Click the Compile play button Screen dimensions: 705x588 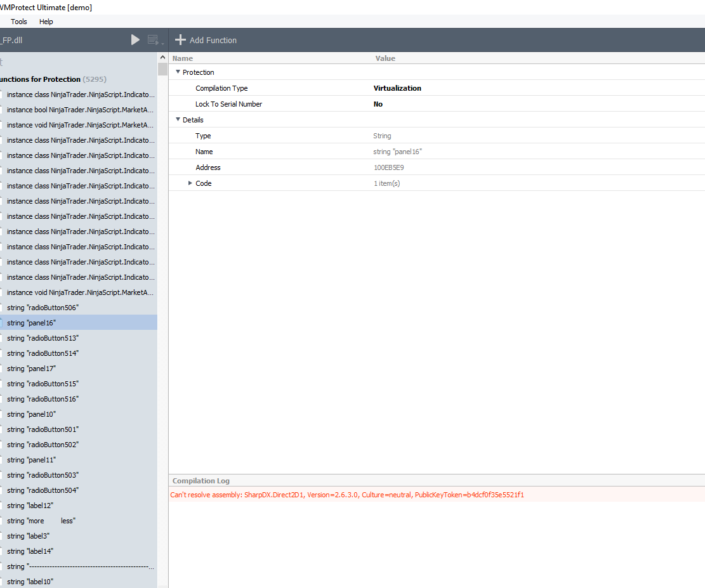135,40
